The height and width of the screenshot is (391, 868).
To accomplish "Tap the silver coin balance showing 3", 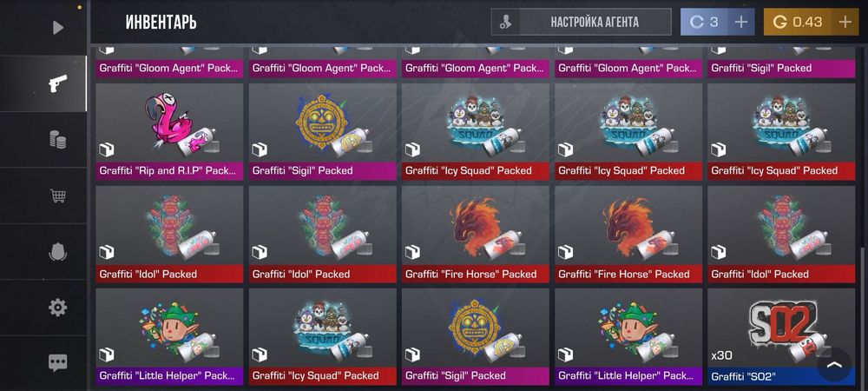I will click(x=704, y=22).
